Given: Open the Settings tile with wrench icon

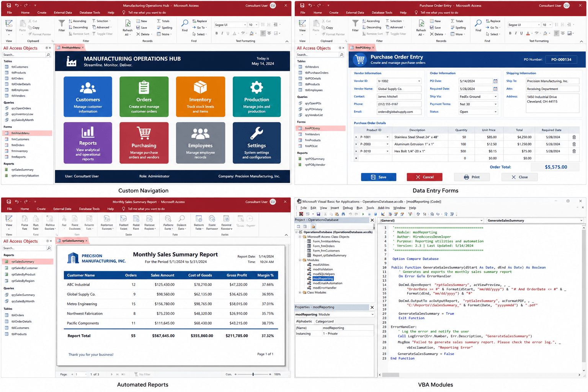Looking at the screenshot, I should 256,143.
